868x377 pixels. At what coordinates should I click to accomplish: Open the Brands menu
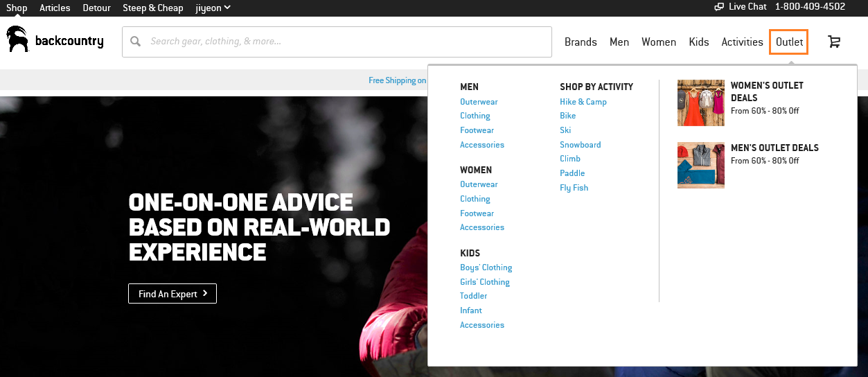coord(581,42)
